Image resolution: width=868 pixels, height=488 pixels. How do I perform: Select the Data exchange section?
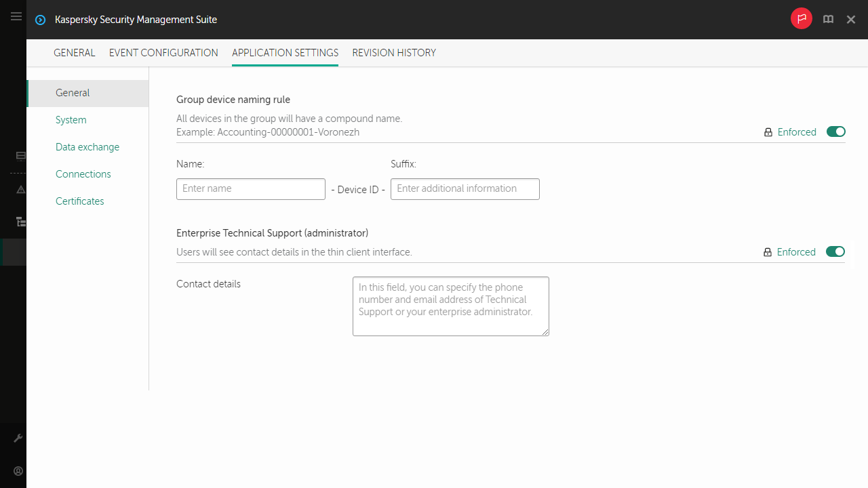tap(87, 146)
